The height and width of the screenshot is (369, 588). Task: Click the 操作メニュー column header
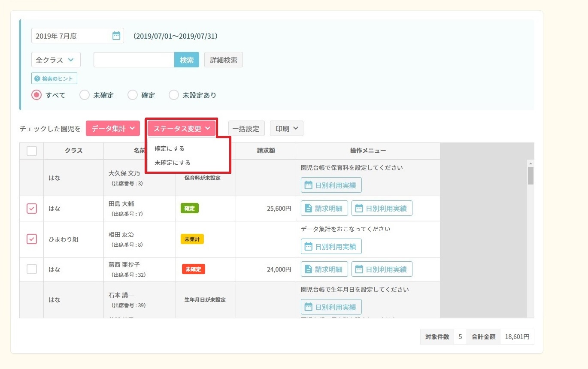[368, 151]
